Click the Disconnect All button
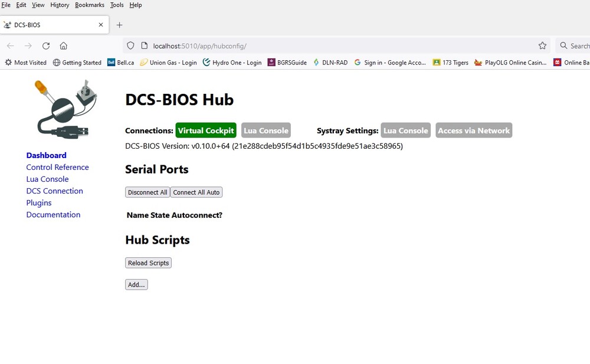The image size is (590, 364). (147, 192)
